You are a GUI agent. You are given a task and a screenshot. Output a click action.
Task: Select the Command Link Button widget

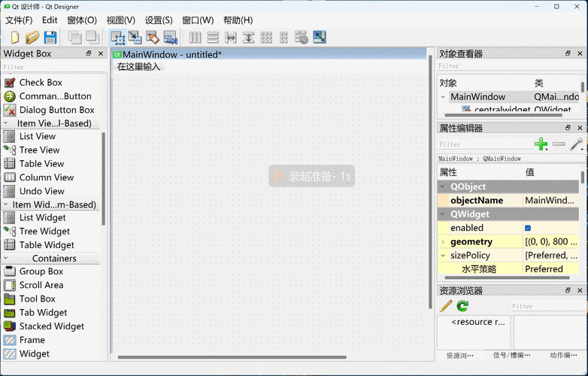tap(55, 96)
